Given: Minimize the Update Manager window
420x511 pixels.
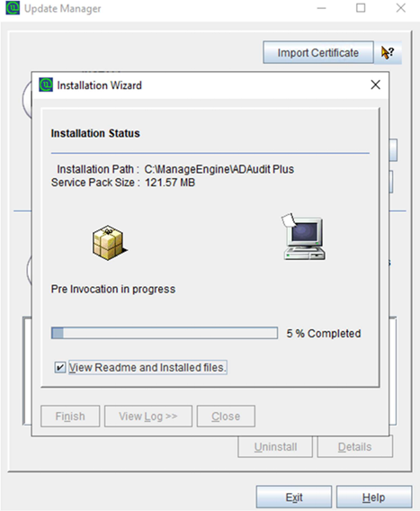Looking at the screenshot, I should pos(321,8).
